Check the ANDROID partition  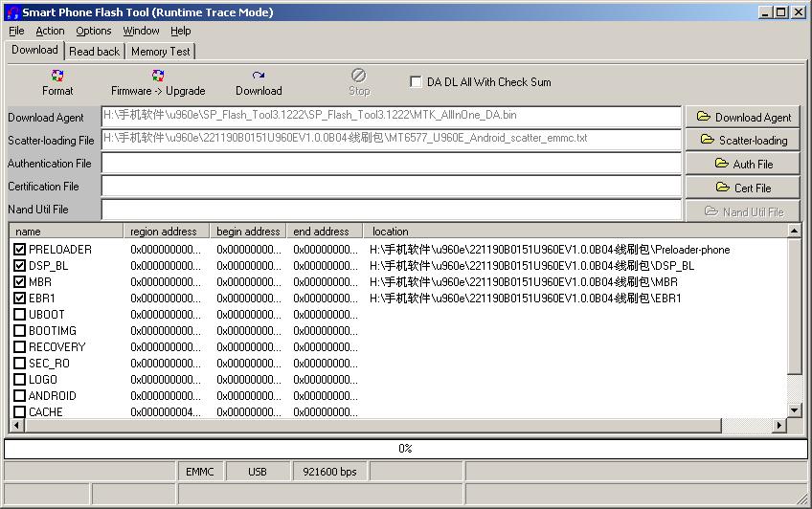click(x=20, y=396)
